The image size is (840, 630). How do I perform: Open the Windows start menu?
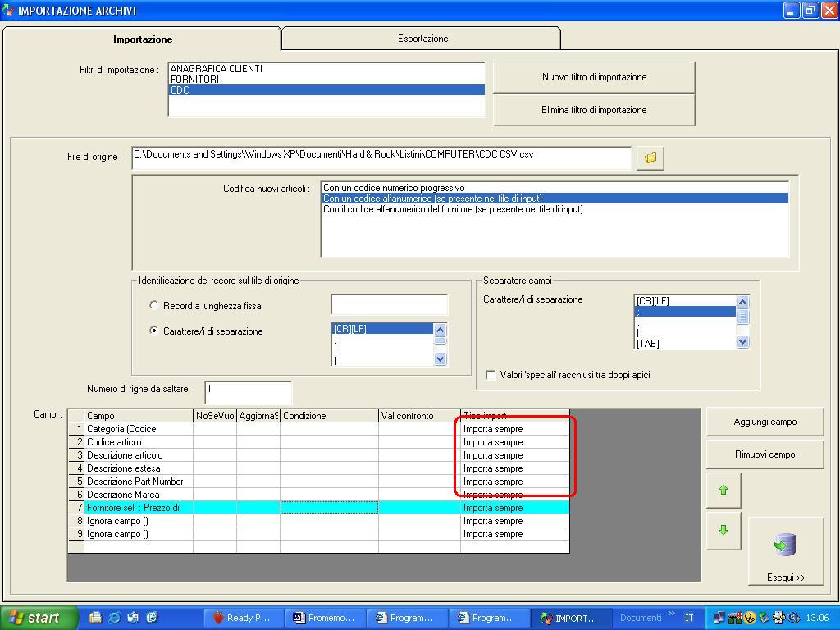(x=38, y=618)
